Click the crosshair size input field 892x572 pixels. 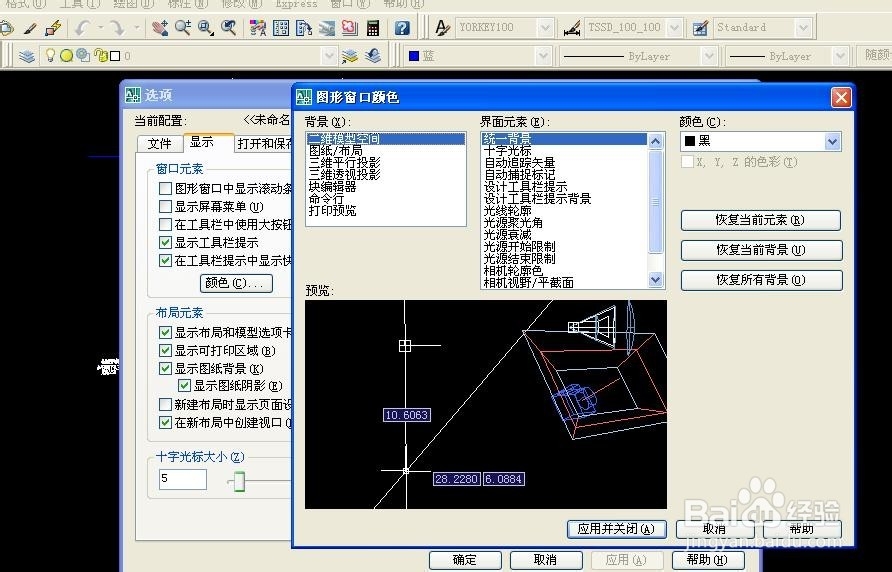coord(183,479)
